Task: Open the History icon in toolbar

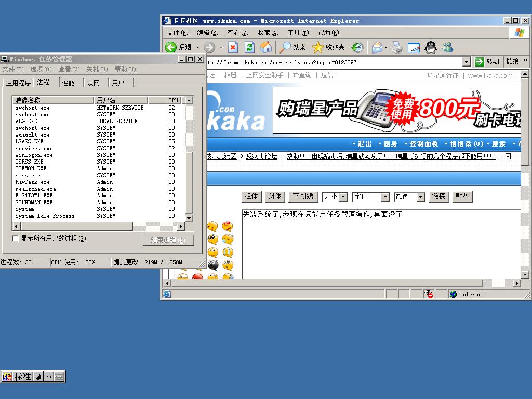Action: (x=357, y=47)
